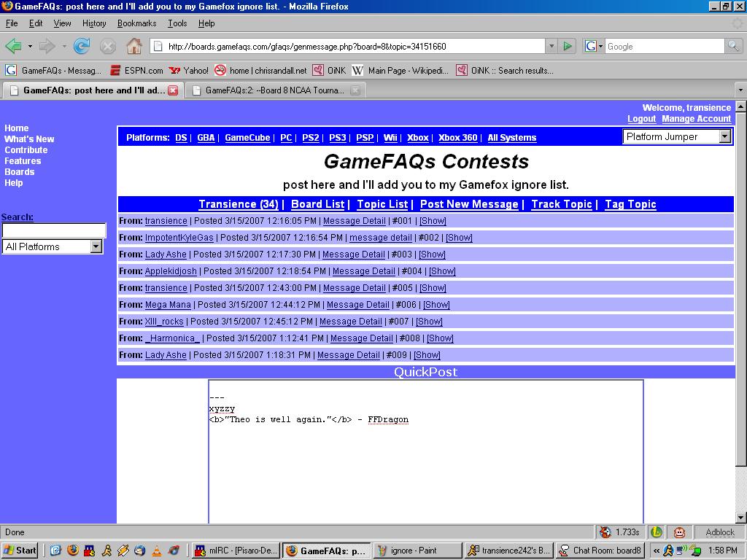Close the active GameFAQs tab with red X
Viewport: 747px width, 560px height.
[173, 90]
